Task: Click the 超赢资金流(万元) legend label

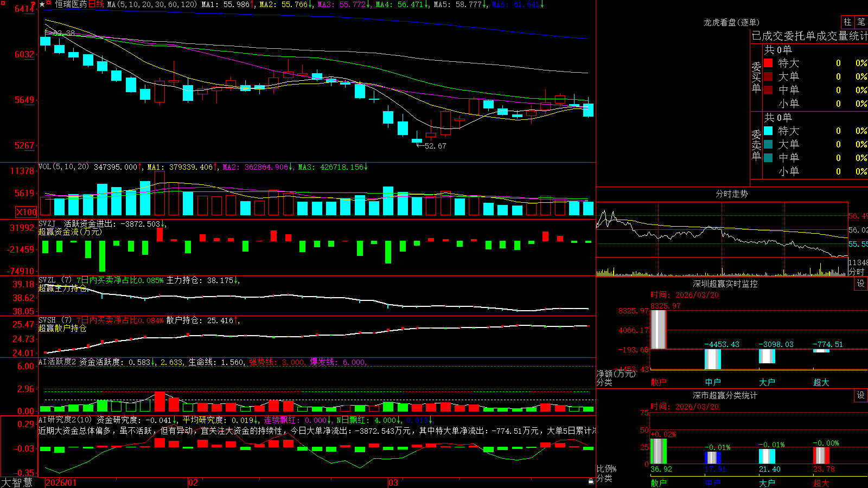Action: point(70,232)
